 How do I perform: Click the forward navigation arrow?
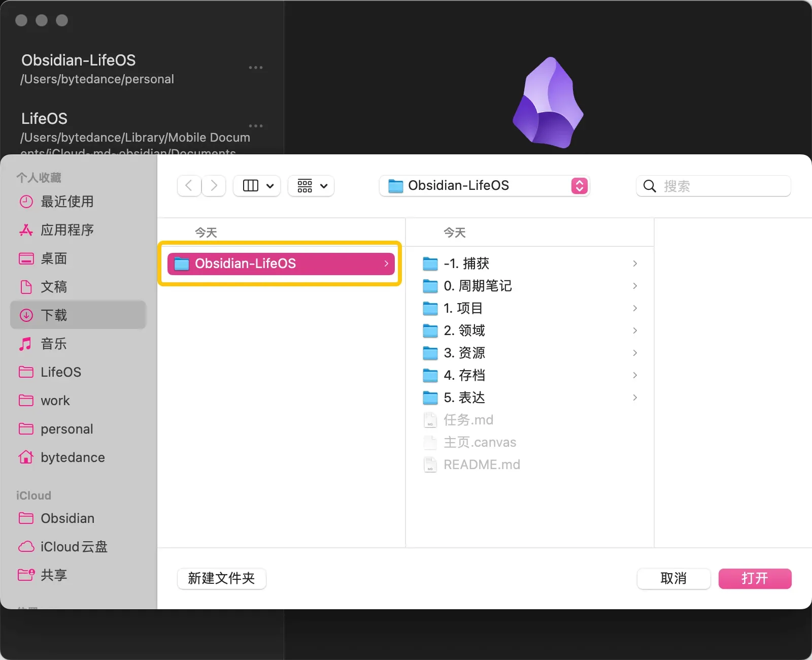214,186
